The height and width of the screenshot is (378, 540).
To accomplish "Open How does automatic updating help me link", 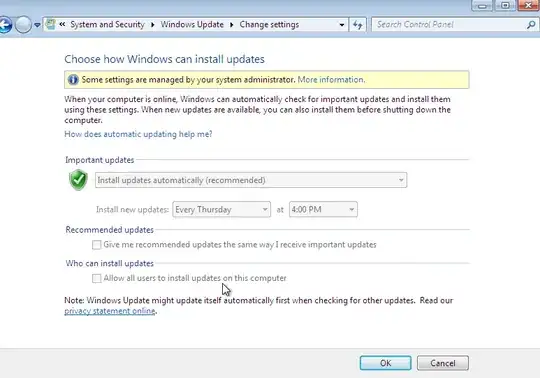I will tap(138, 134).
